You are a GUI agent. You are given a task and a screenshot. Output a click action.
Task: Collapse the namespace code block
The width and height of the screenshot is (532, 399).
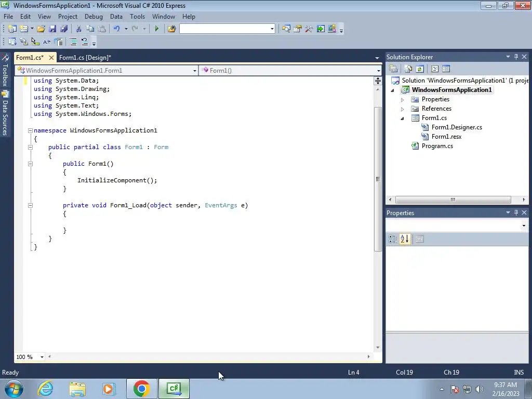click(30, 130)
